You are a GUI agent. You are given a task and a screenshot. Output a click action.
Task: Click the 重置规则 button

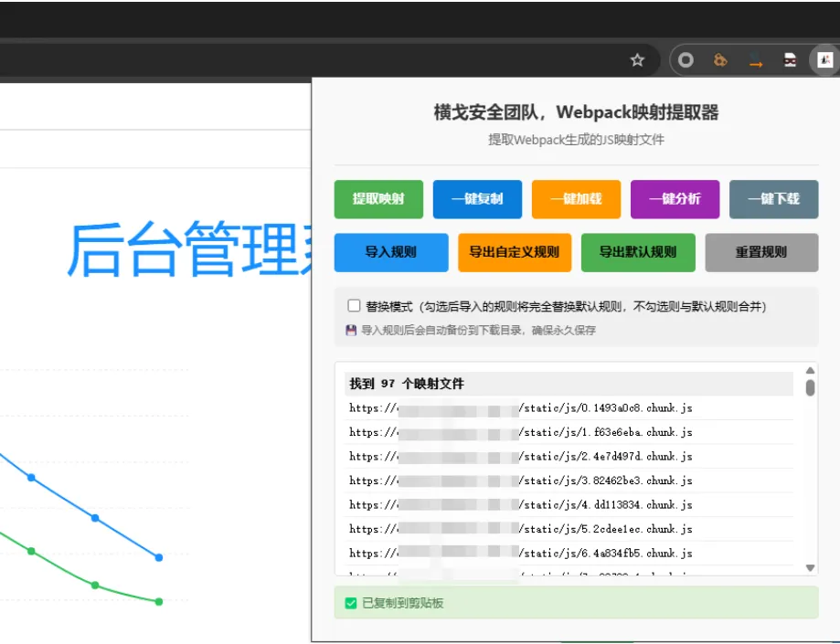click(761, 252)
